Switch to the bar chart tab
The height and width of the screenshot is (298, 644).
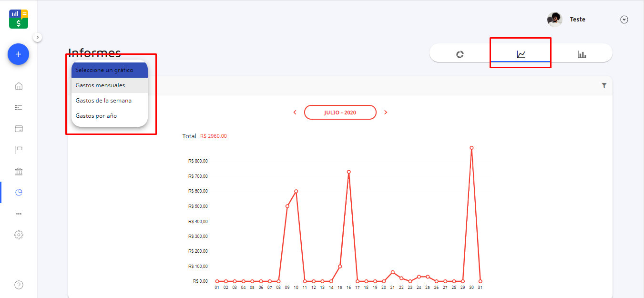coord(582,54)
